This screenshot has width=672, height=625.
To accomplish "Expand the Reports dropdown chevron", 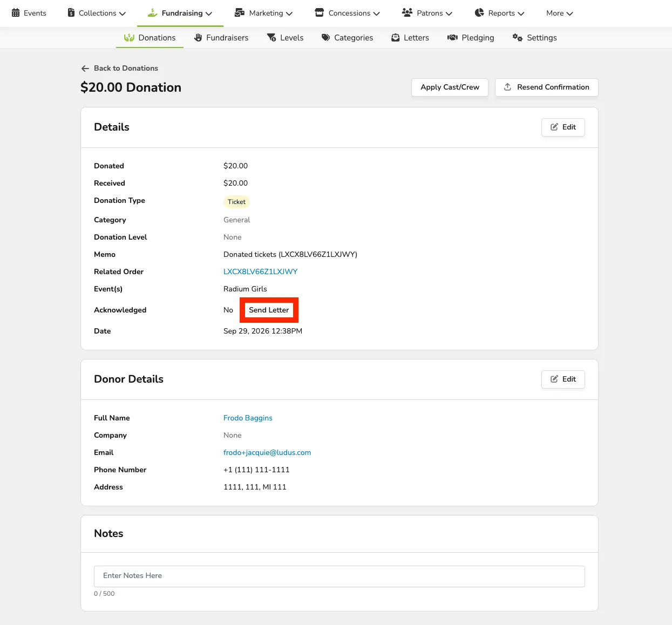I will [x=521, y=13].
